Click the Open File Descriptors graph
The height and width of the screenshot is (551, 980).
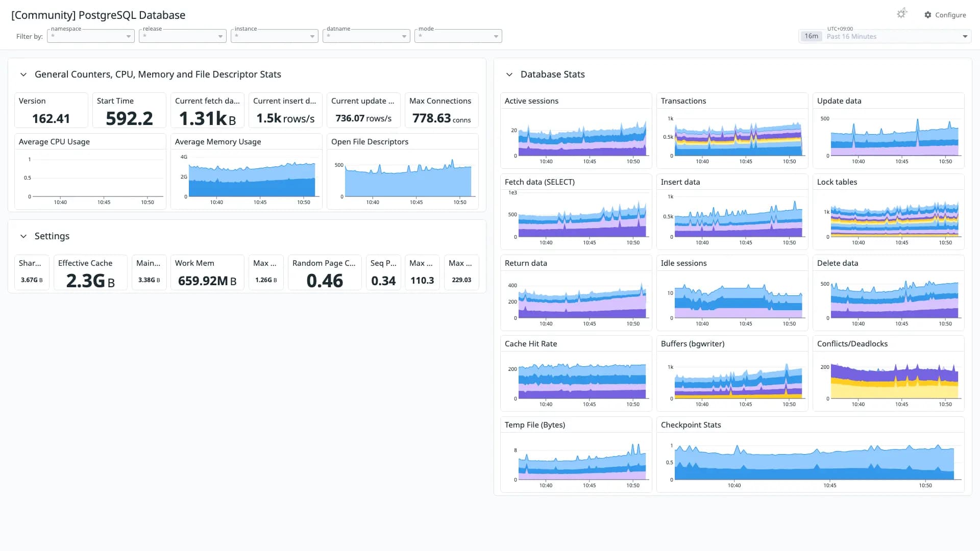tap(403, 179)
